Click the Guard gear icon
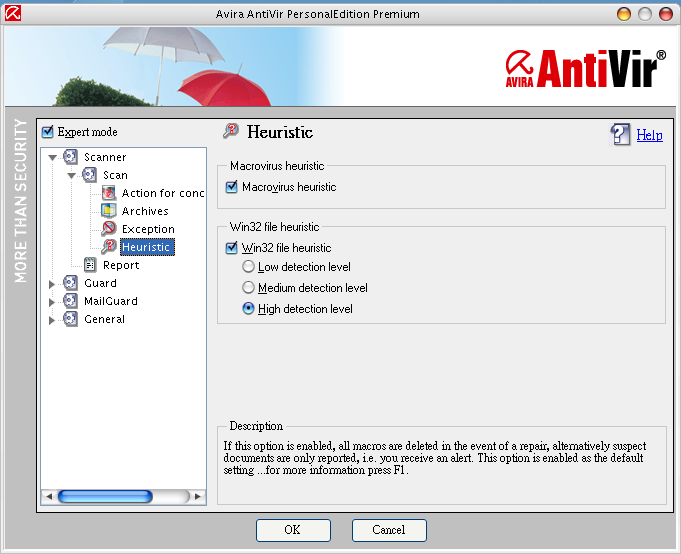 pos(70,283)
